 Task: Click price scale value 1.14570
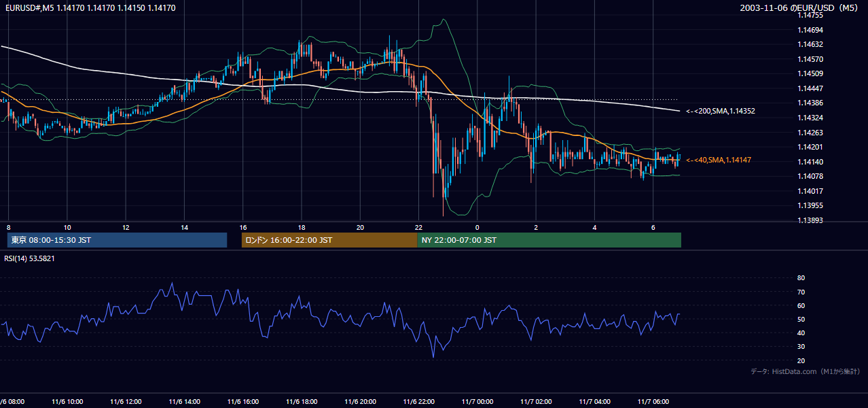(x=810, y=59)
